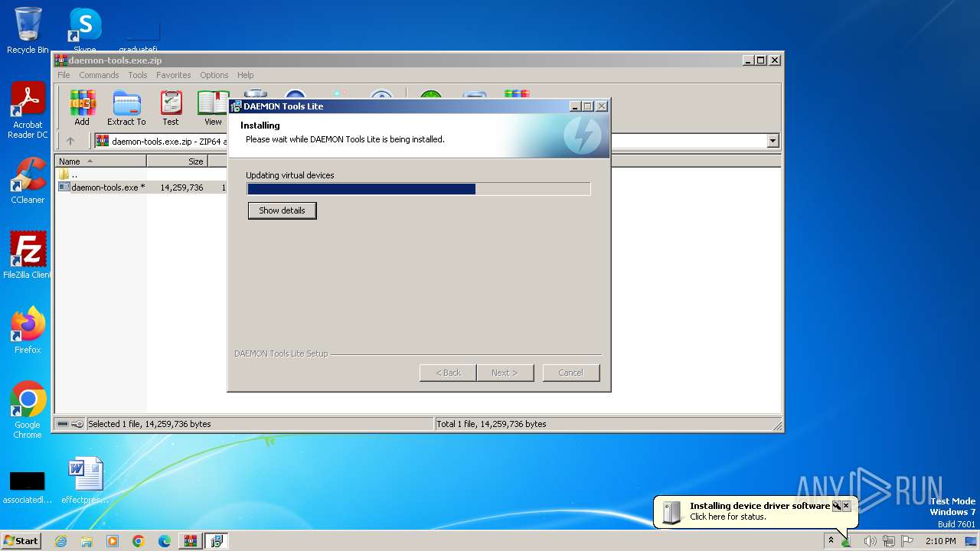Show hidden system tray icons

tap(831, 540)
